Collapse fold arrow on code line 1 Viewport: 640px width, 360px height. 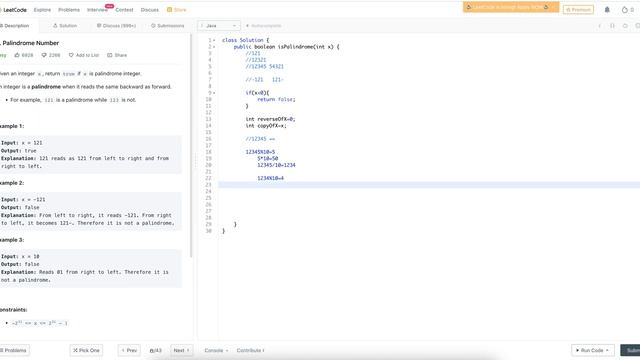(214, 40)
